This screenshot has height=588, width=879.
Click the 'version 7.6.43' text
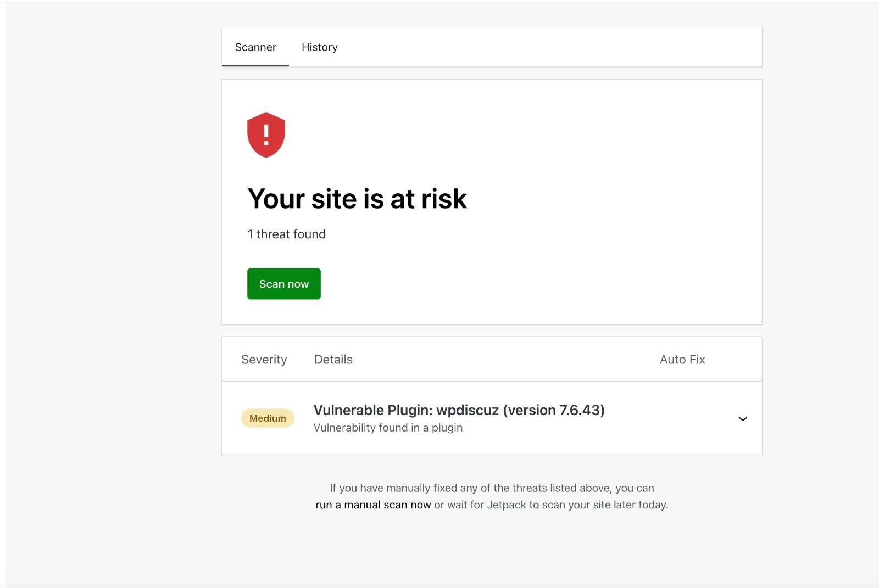554,410
